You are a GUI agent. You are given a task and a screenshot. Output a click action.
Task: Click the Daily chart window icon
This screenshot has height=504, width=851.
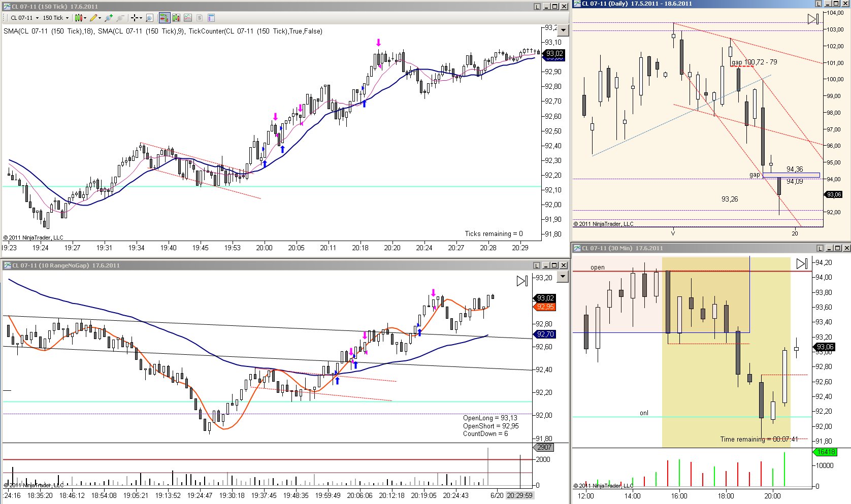click(577, 4)
